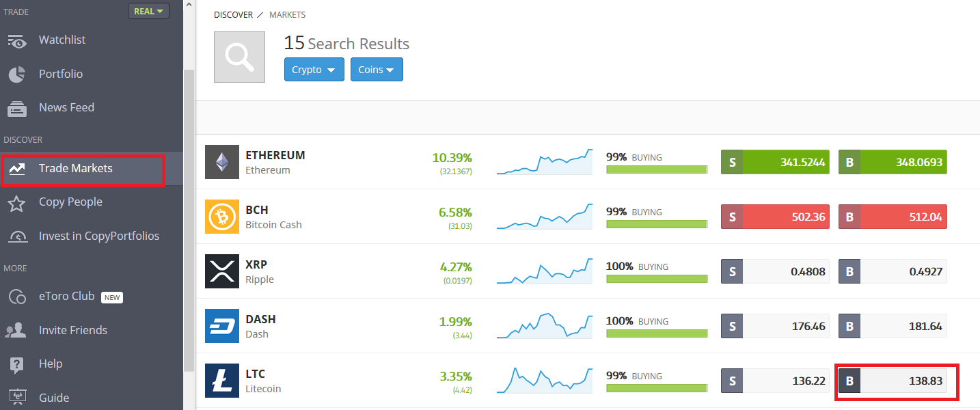Click the Copy People star icon
The width and height of the screenshot is (980, 410).
(17, 203)
